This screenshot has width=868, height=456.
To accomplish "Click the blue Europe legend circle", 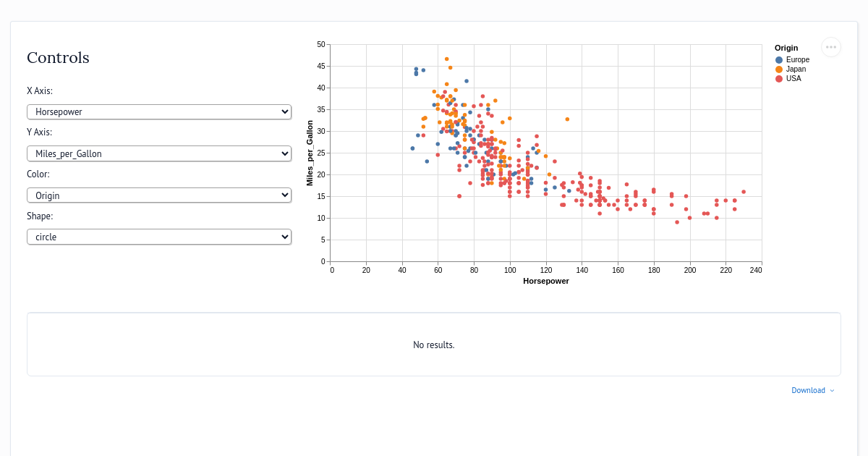I will point(779,60).
